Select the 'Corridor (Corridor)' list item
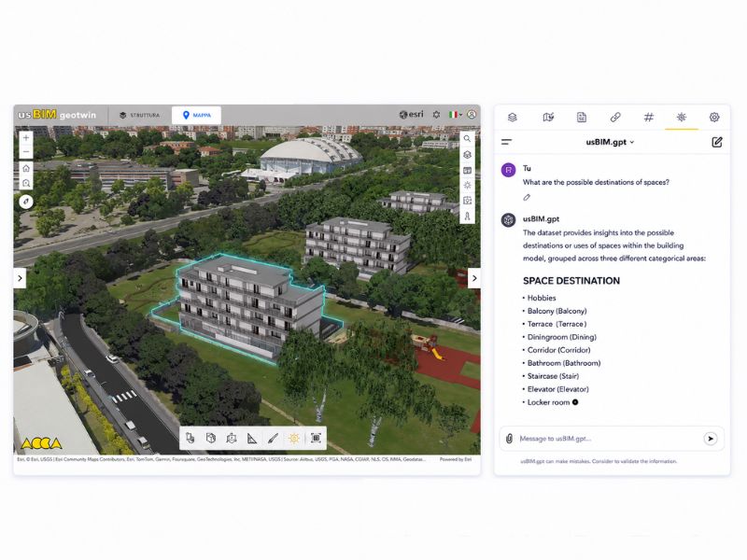The height and width of the screenshot is (560, 747). click(x=558, y=350)
